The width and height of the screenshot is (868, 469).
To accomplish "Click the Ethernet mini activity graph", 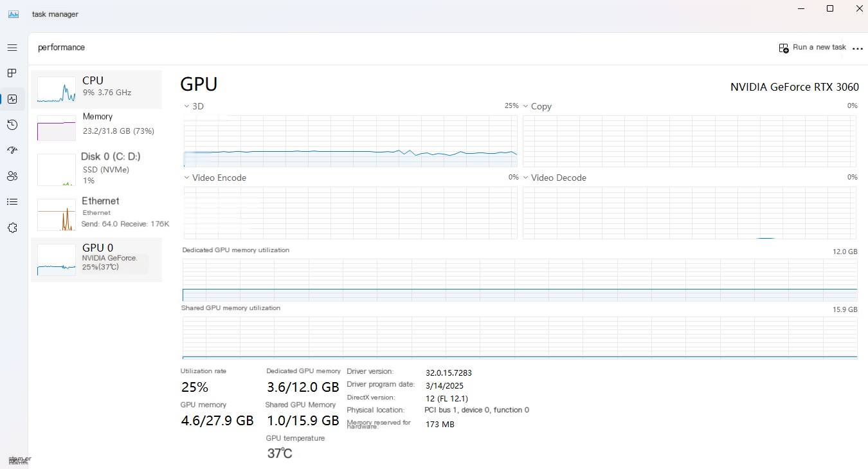I will click(x=57, y=215).
